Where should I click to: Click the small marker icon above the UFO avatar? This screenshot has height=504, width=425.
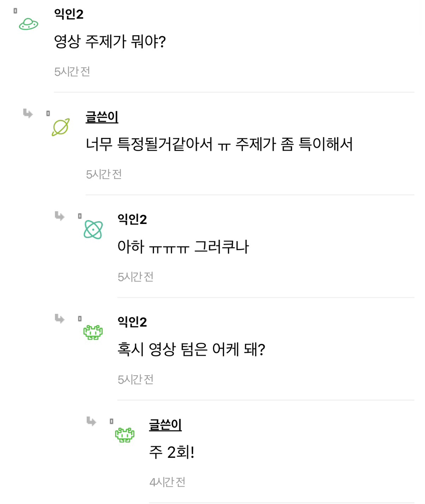pos(15,11)
